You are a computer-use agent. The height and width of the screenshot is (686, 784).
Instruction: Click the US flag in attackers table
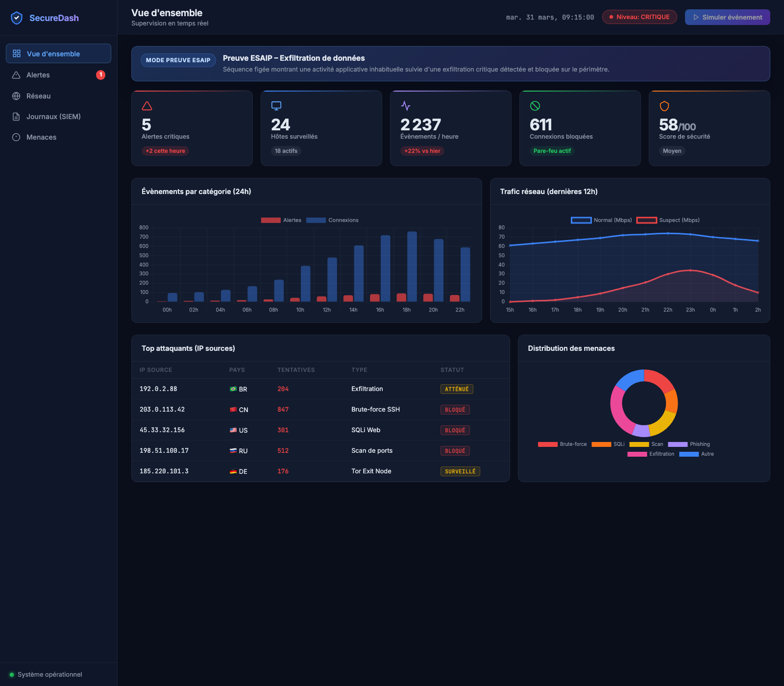pyautogui.click(x=233, y=430)
